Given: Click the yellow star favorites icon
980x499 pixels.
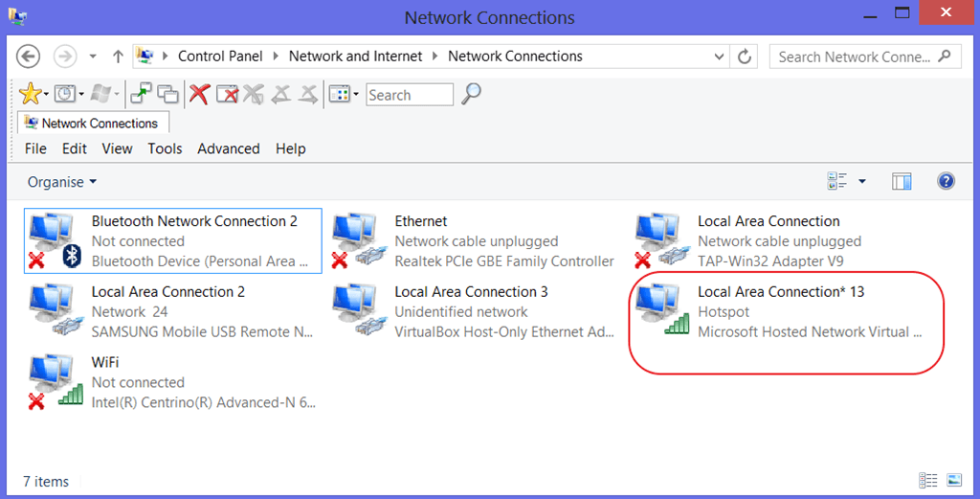Looking at the screenshot, I should [31, 94].
